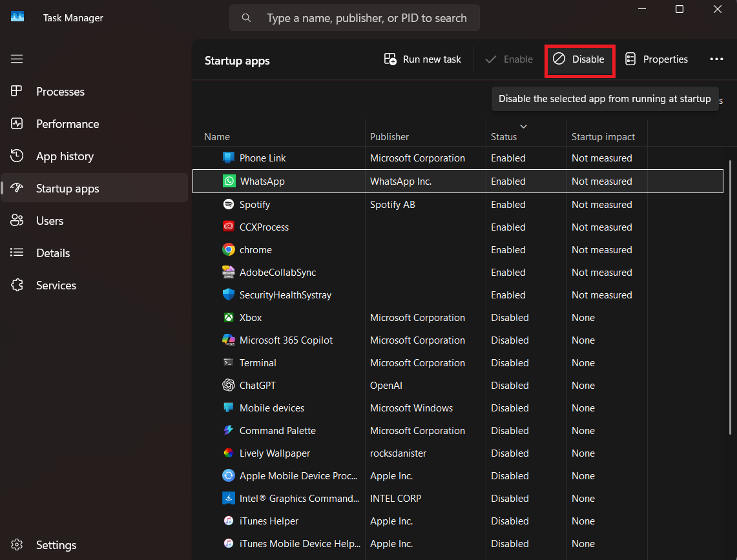Click Run new task
Image resolution: width=737 pixels, height=560 pixels.
(422, 59)
